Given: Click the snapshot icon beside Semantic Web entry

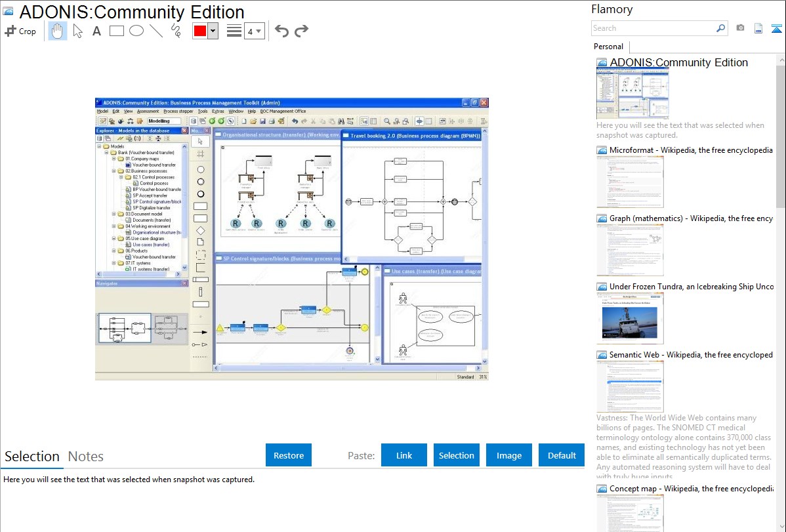Looking at the screenshot, I should click(602, 355).
